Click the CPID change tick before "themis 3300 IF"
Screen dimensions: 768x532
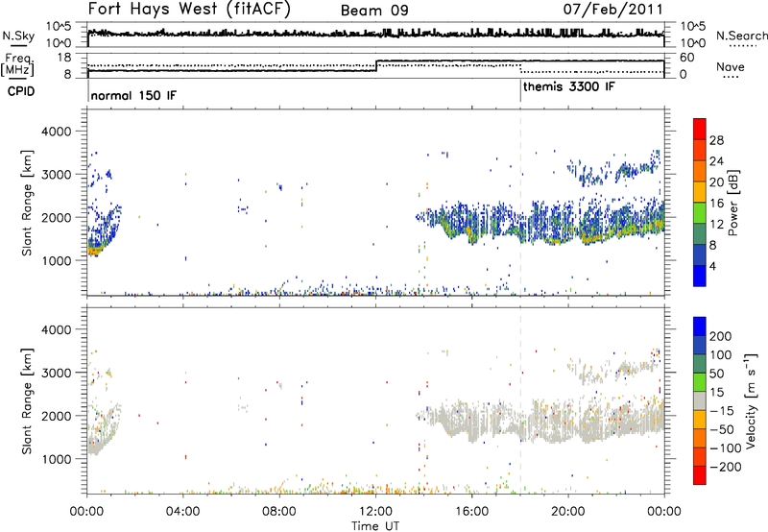520,91
